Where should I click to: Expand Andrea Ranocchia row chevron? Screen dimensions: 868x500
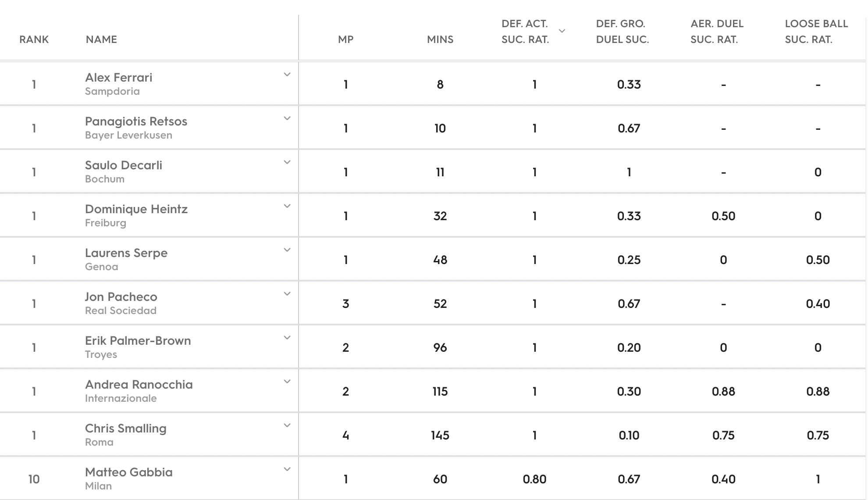(x=287, y=382)
